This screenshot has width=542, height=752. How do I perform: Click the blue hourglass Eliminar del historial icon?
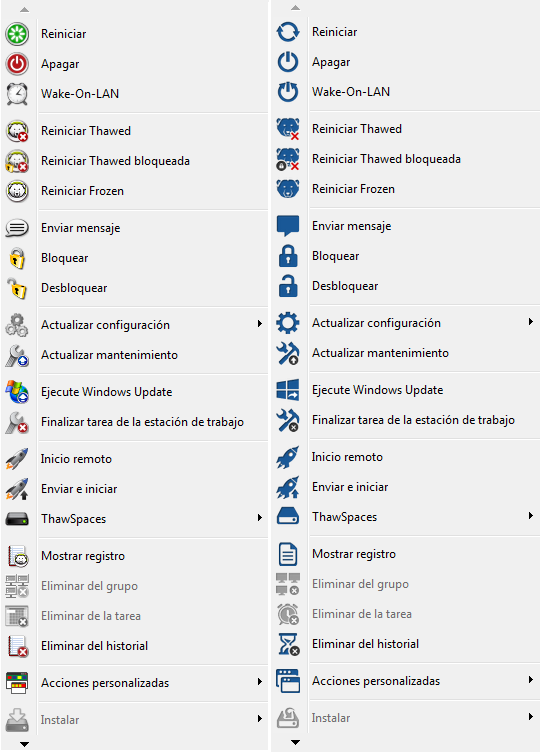(x=289, y=644)
